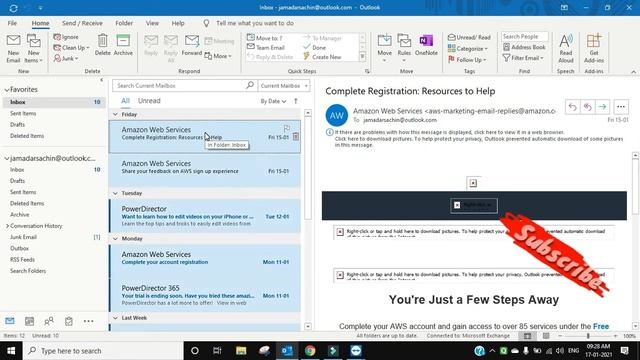Click the zoom out minus button
The width and height of the screenshot is (640, 360).
pyautogui.click(x=560, y=336)
